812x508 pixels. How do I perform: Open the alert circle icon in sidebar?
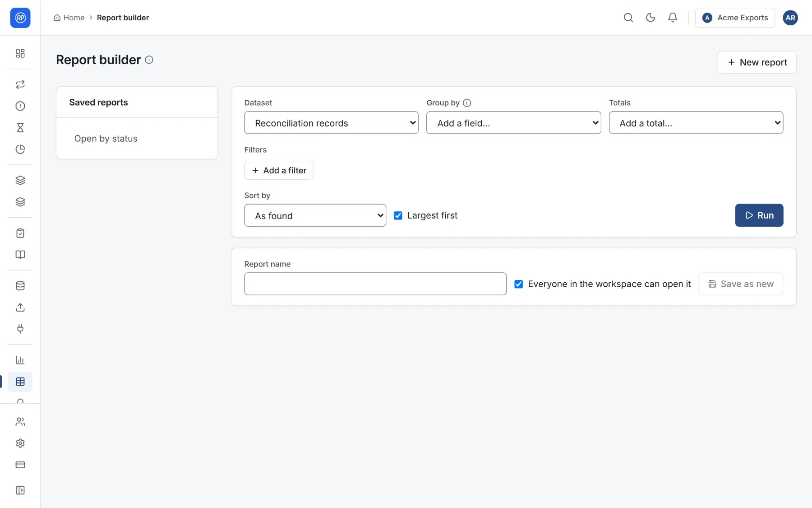(x=20, y=106)
